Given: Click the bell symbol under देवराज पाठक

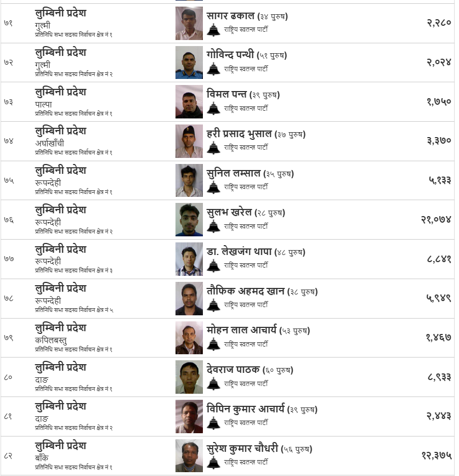Looking at the screenshot, I should pyautogui.click(x=213, y=384).
